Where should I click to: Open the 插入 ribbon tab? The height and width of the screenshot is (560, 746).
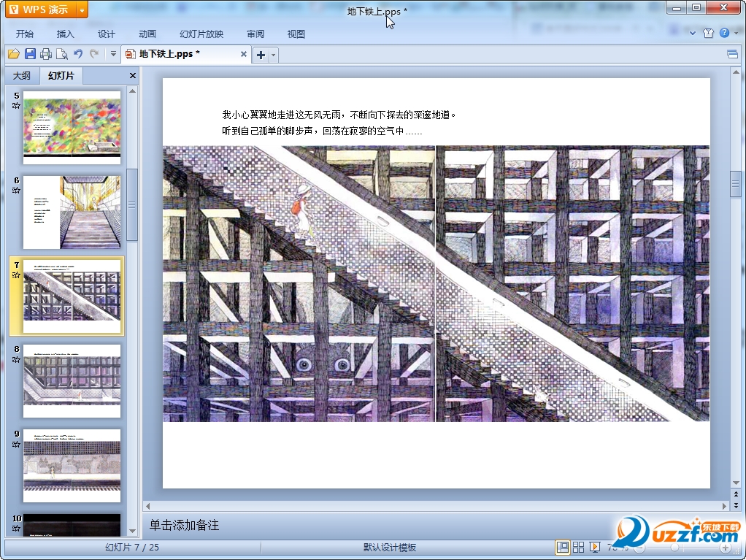65,34
